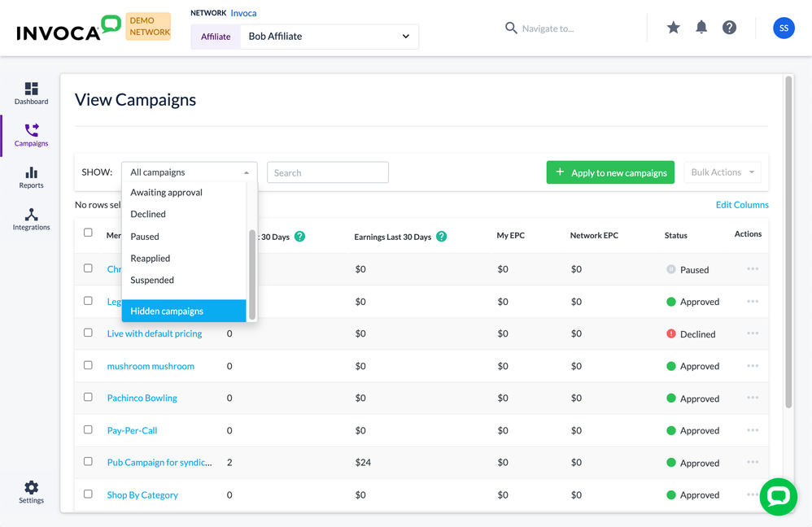Check the Pay-Per-Call row

click(88, 429)
